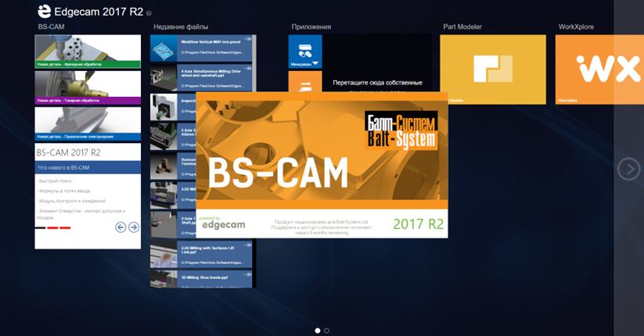
Task: Show next news item with right arrow
Action: tap(134, 227)
